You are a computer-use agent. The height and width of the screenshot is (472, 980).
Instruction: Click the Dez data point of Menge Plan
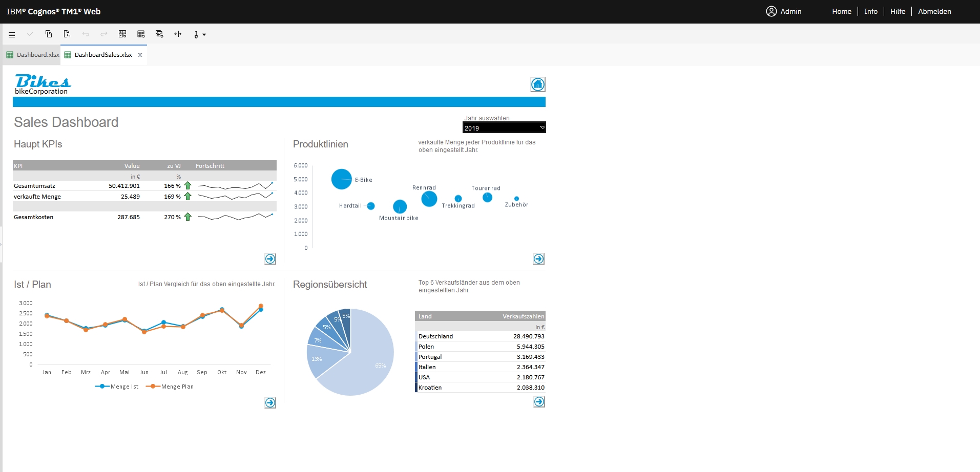(x=261, y=306)
